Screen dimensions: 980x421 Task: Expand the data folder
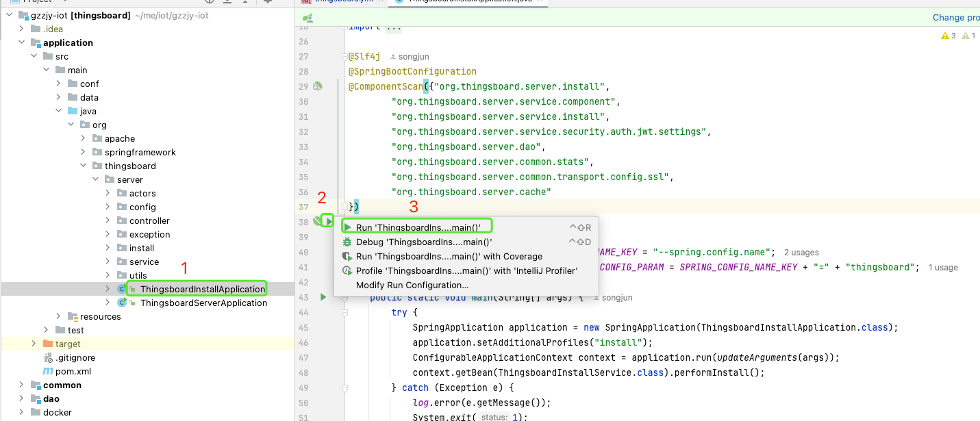59,97
